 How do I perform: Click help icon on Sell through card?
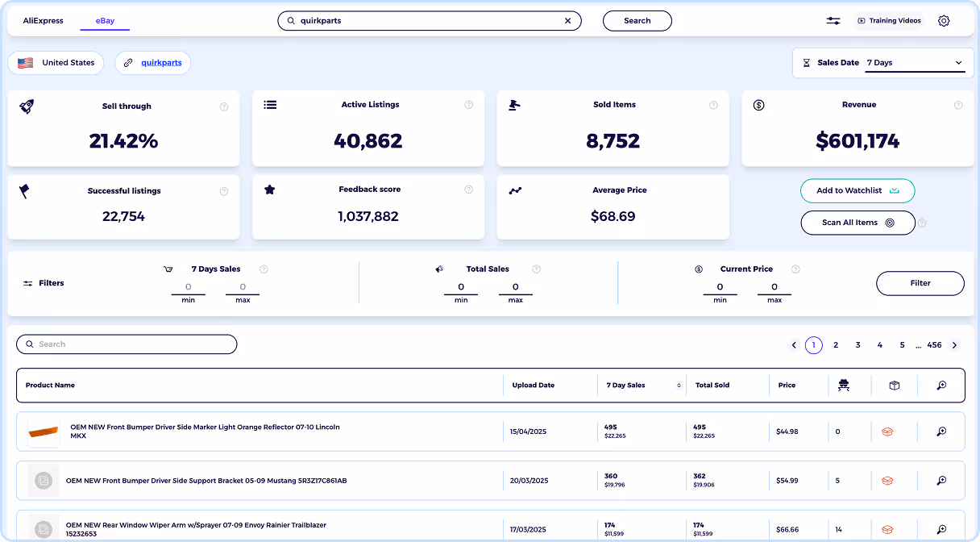tap(223, 106)
